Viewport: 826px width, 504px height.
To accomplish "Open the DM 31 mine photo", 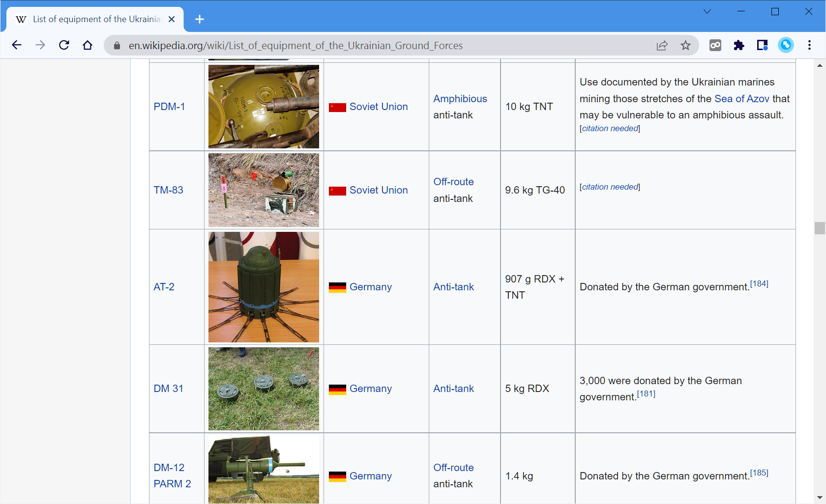I will pos(264,389).
